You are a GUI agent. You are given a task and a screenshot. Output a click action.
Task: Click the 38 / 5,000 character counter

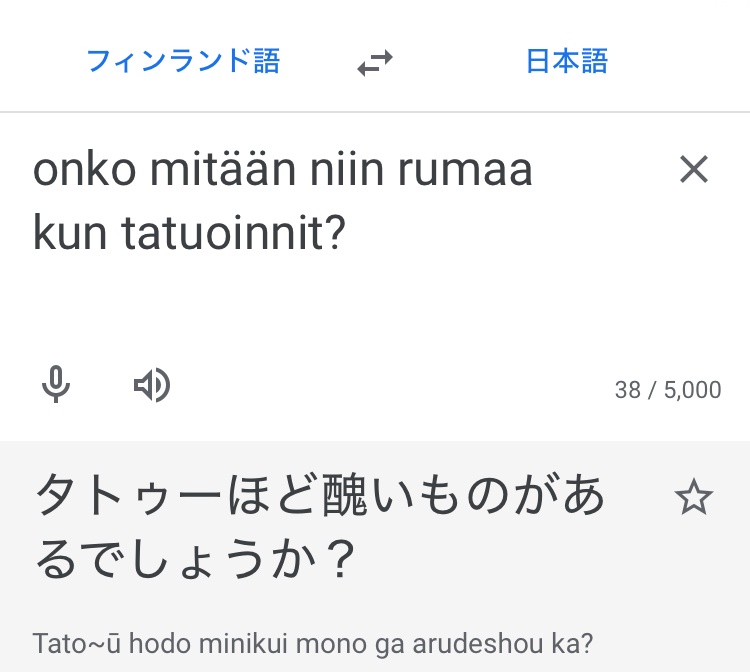[667, 390]
